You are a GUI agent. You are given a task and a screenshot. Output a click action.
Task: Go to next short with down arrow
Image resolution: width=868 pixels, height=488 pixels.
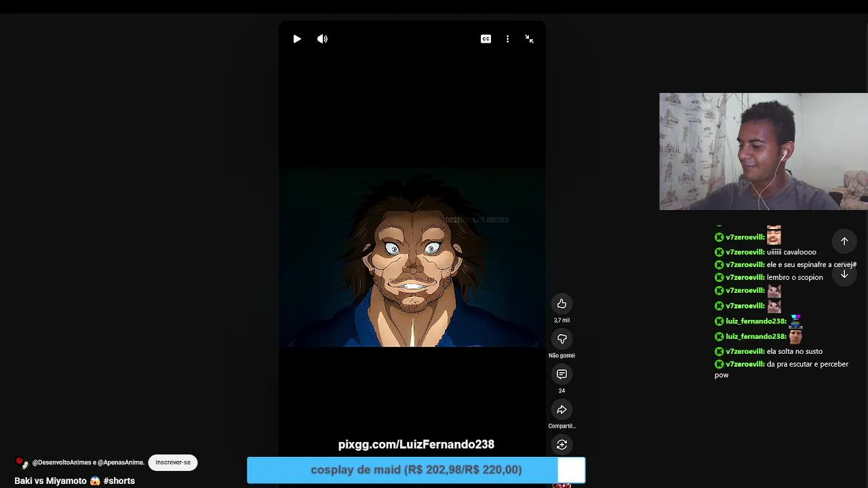click(x=844, y=274)
